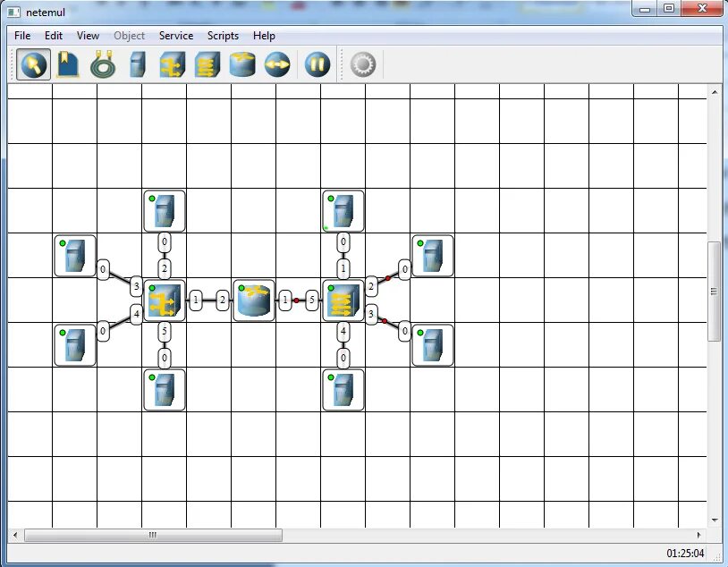Select computer above the switch
This screenshot has height=567, width=728.
coord(343,211)
